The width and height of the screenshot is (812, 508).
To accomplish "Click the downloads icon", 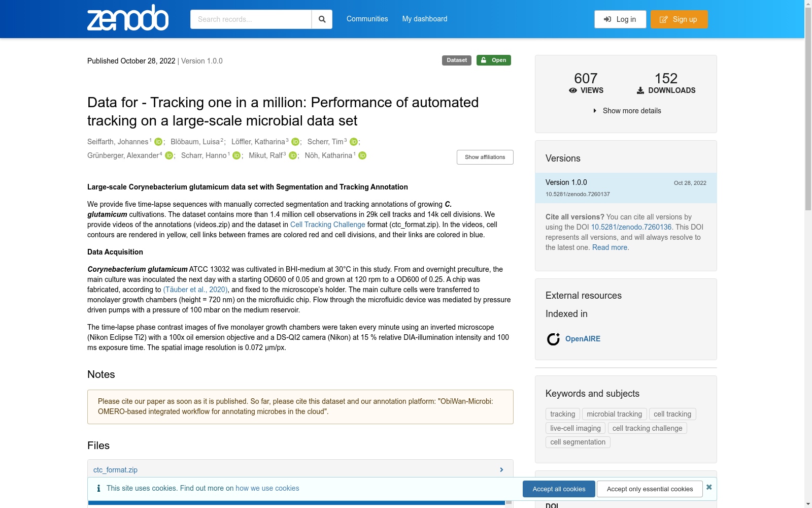I will tap(640, 90).
